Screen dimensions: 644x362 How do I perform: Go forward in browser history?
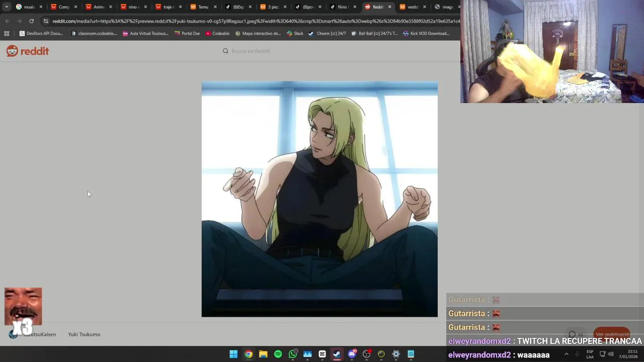pos(19,21)
